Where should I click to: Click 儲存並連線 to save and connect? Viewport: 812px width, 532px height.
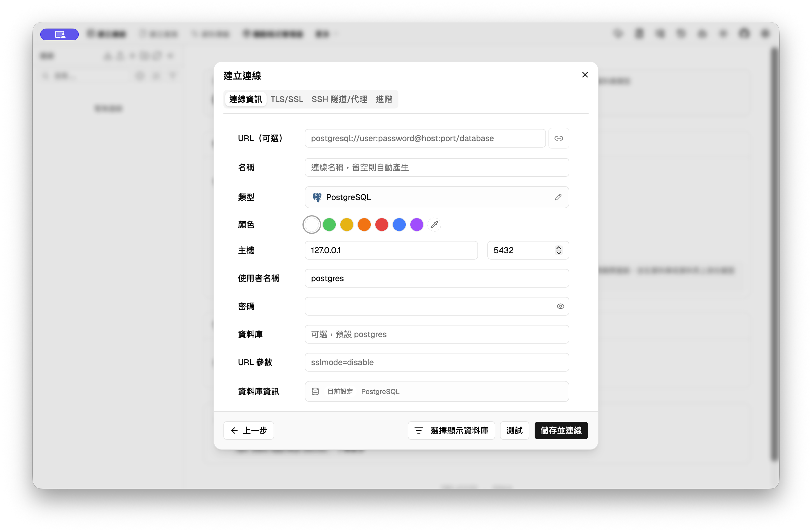click(x=561, y=430)
